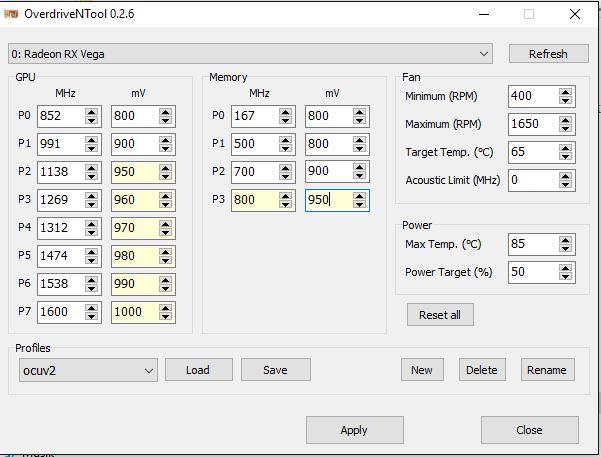This screenshot has width=601, height=457.
Task: Decrease GPU P6 MHz with down arrow
Action: click(92, 288)
